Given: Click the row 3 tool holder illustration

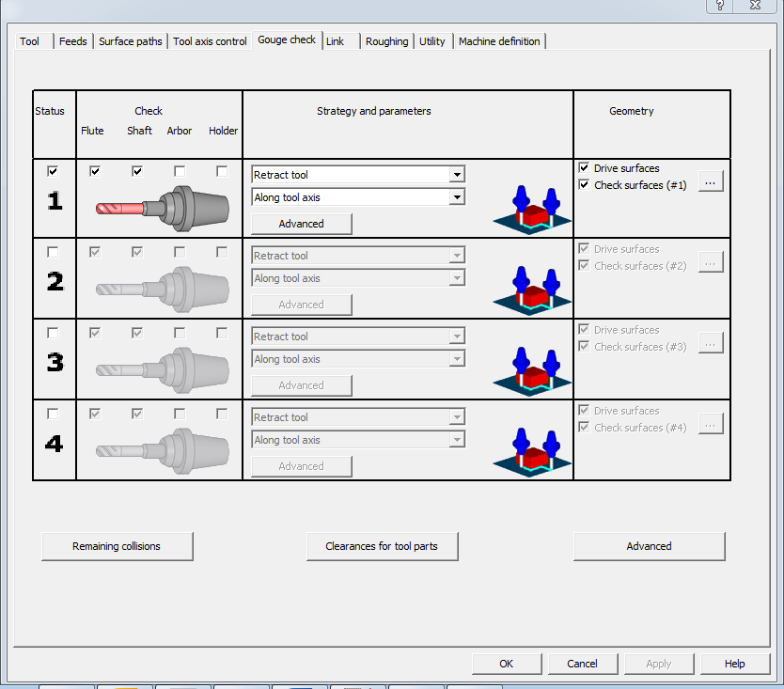Looking at the screenshot, I should pyautogui.click(x=162, y=368).
